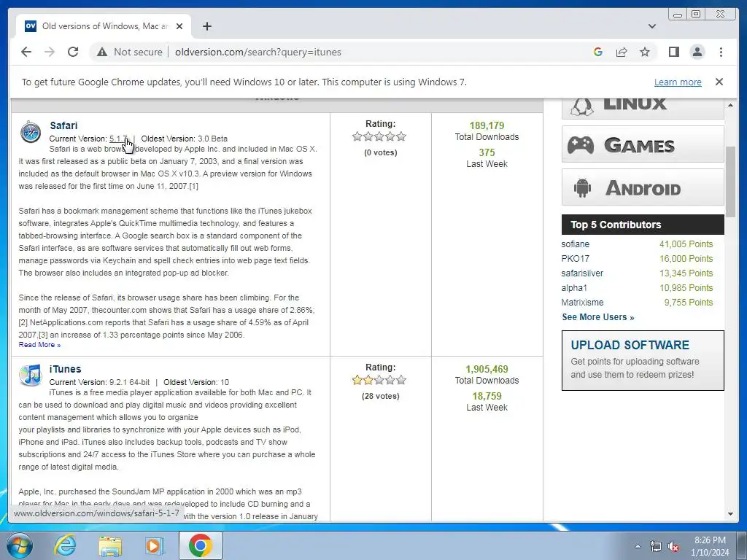747x560 pixels.
Task: Open Read More under Safari description
Action: tap(39, 345)
